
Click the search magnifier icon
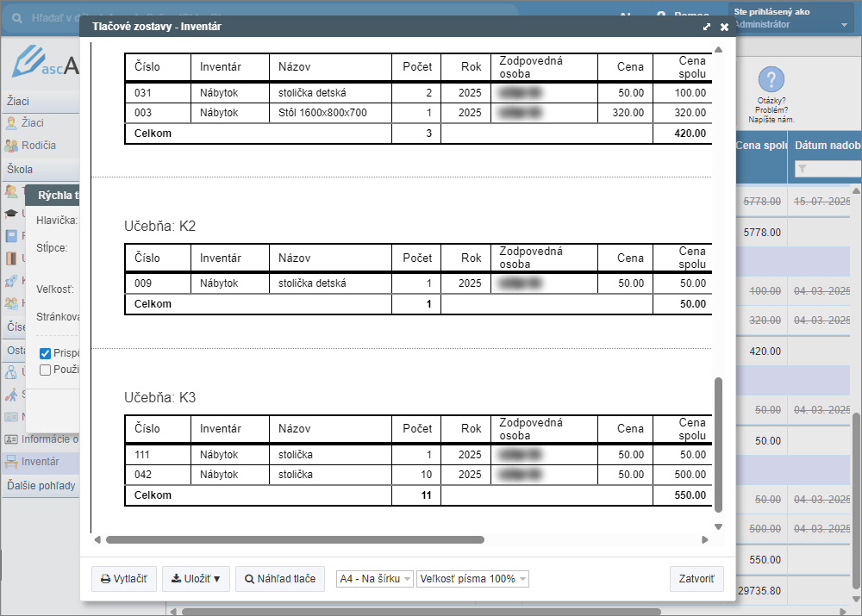coord(16,17)
